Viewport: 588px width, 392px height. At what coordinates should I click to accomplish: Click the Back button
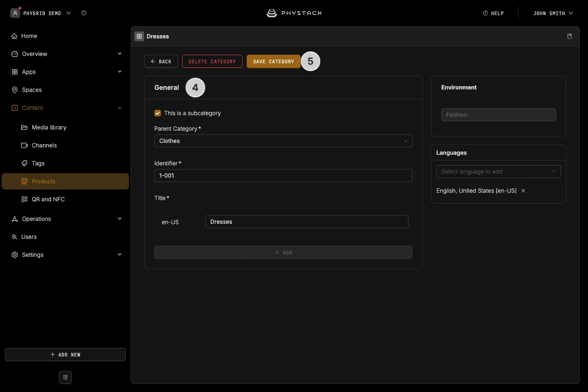coord(161,61)
